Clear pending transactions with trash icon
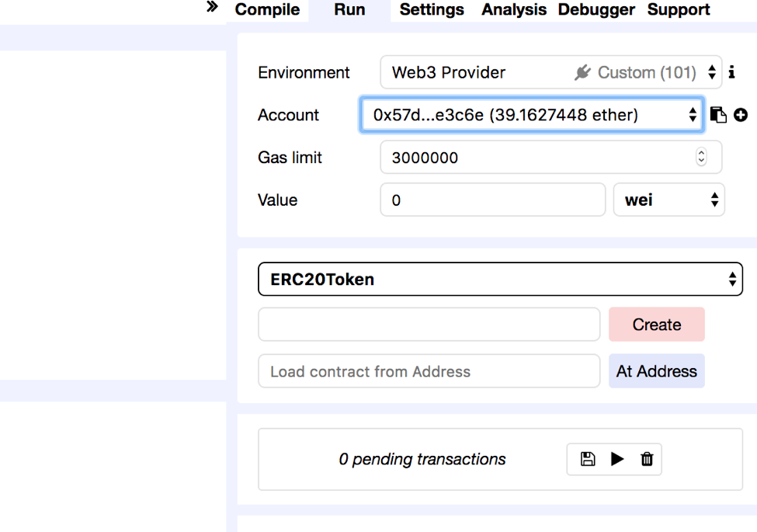The height and width of the screenshot is (532, 757). 647,459
